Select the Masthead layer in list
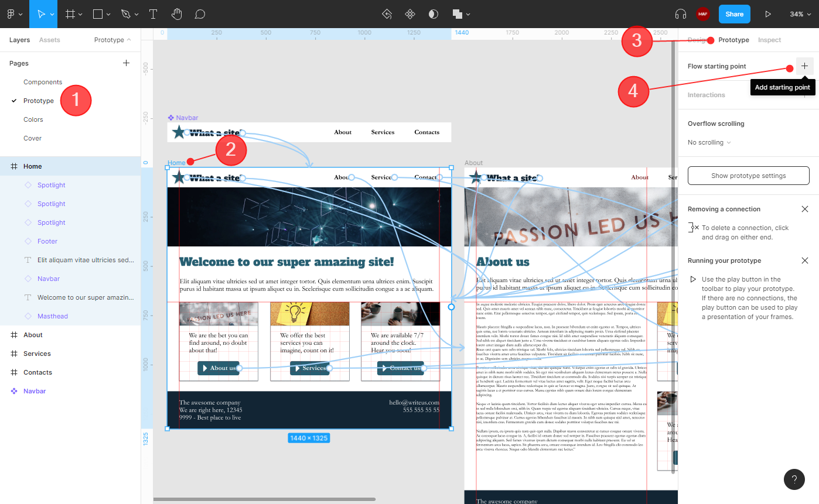The image size is (819, 504). pos(53,316)
